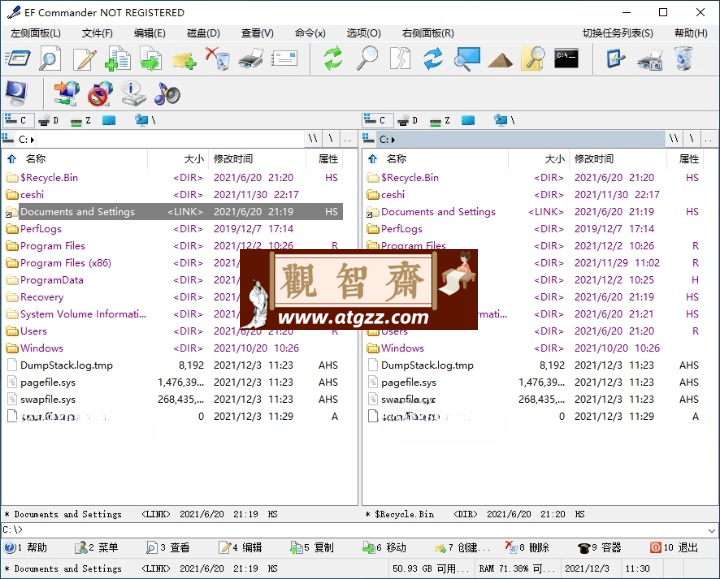Click the fax printer icon near the recycle bin
This screenshot has height=579, width=720.
[650, 60]
